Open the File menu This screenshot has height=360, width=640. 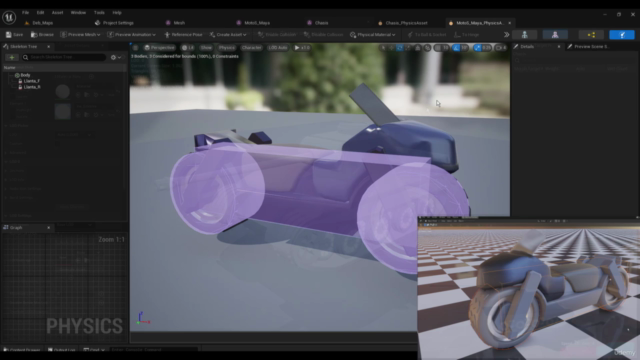point(25,13)
